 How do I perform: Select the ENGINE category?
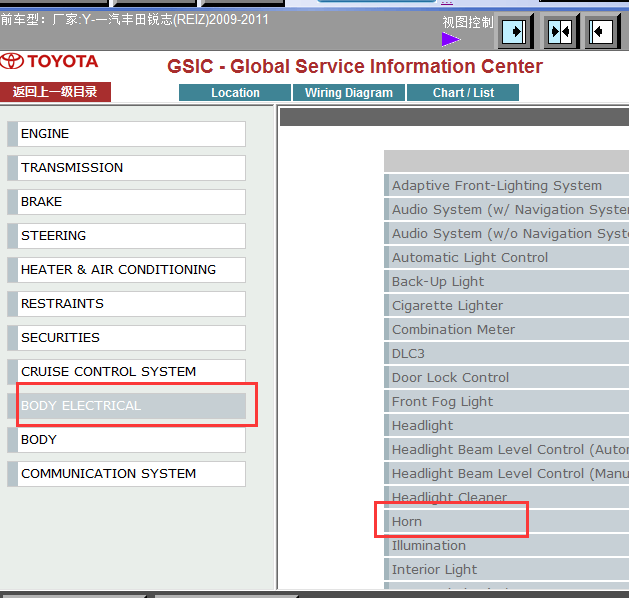[127, 134]
